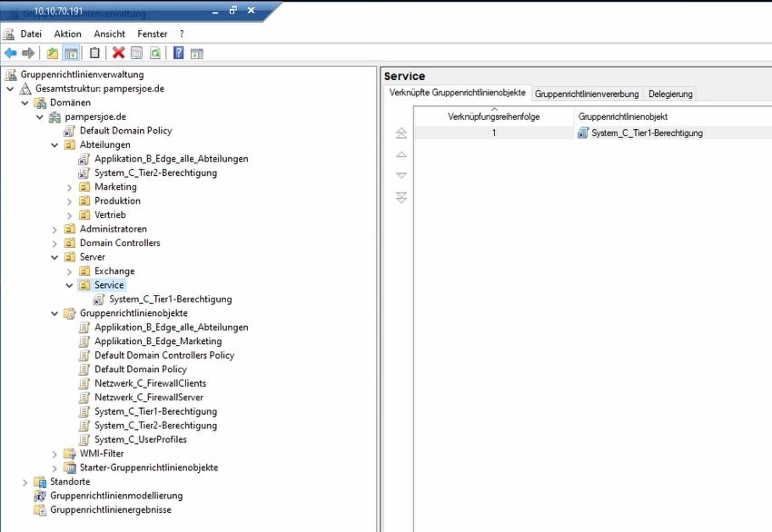772x532 pixels.
Task: Click the WMI-Filter folder icon
Action: (x=69, y=454)
